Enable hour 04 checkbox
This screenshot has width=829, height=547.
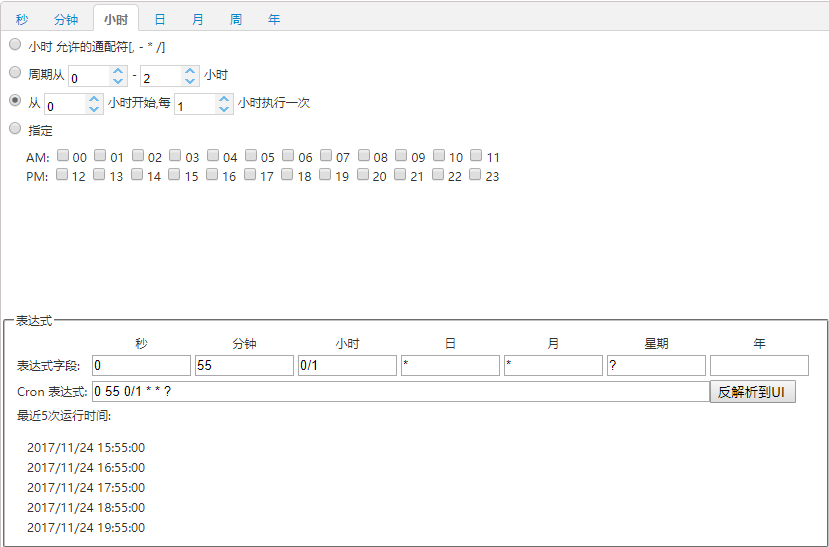(x=213, y=155)
